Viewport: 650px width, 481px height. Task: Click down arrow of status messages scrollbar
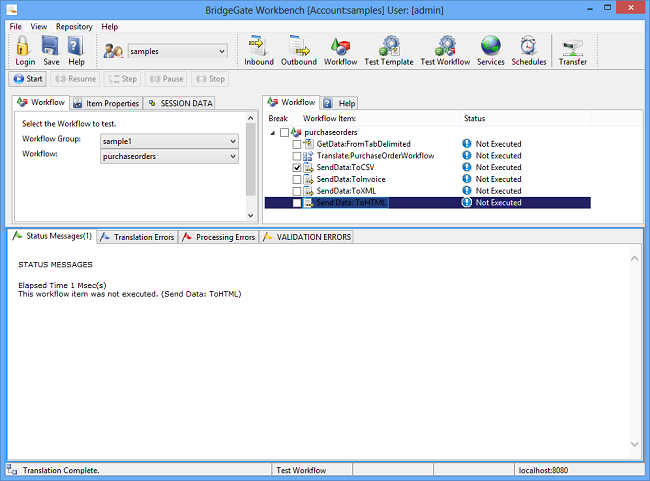point(634,444)
